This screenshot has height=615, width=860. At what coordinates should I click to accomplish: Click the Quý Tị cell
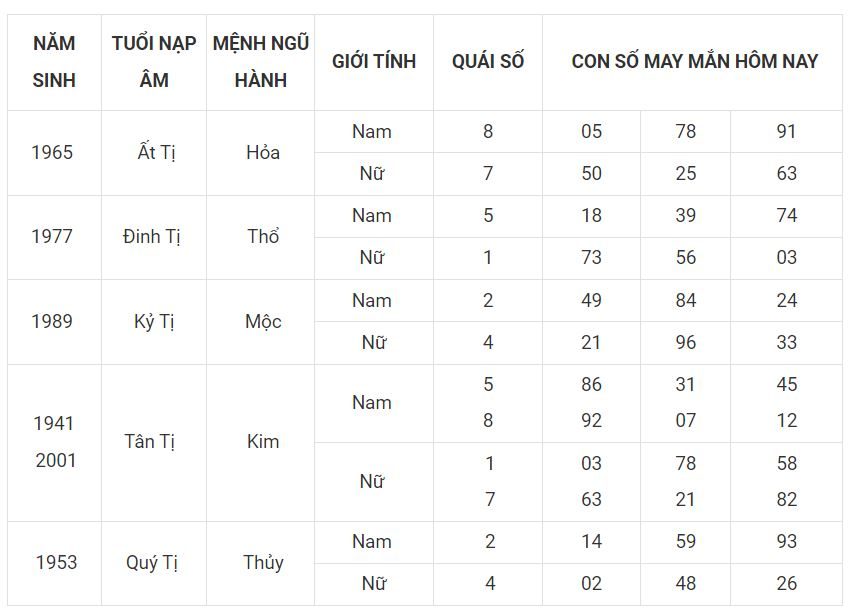click(154, 562)
